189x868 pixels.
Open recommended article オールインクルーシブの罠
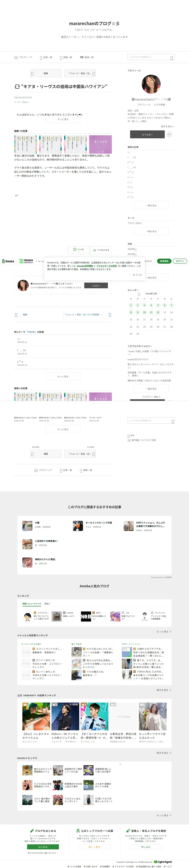point(99,523)
